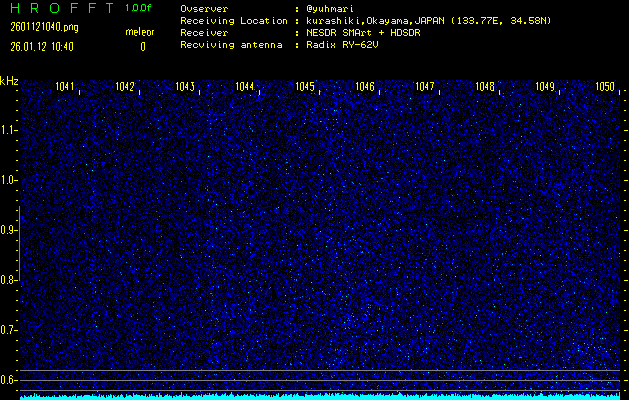
Task: Click the HROFFT title text
Action: click(62, 8)
